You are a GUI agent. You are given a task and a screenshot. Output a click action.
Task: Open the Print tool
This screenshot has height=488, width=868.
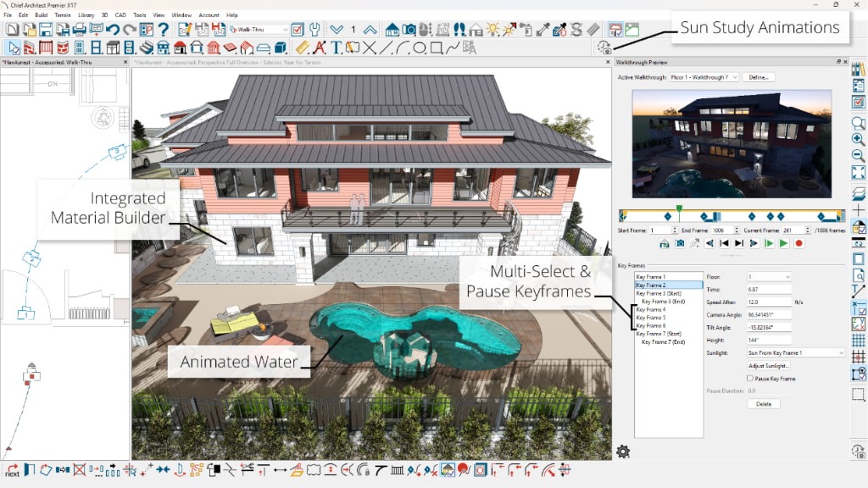[x=78, y=28]
